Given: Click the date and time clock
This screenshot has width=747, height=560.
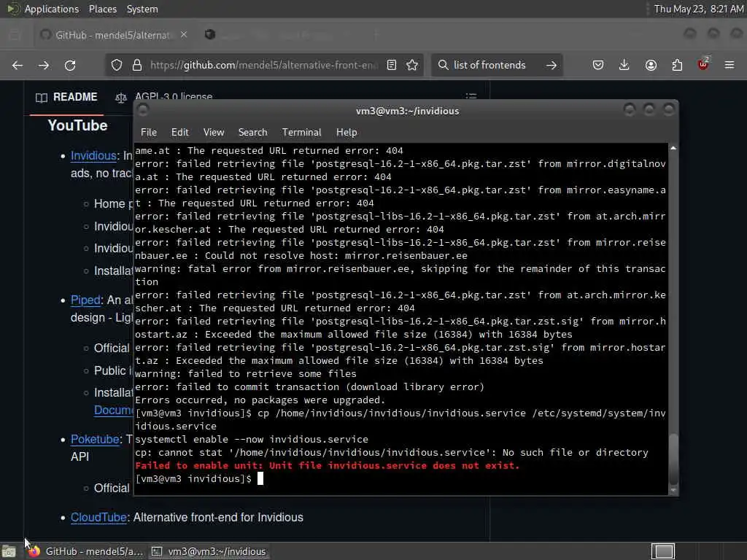Looking at the screenshot, I should click(x=698, y=9).
